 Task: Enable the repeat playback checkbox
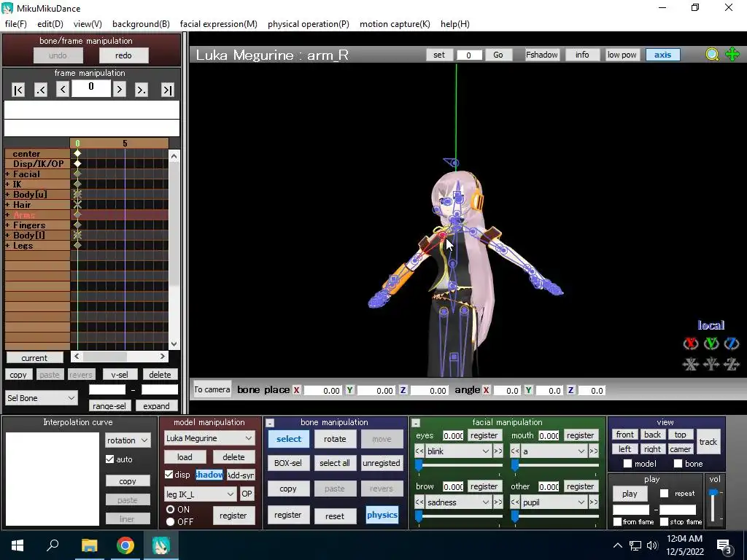click(664, 494)
